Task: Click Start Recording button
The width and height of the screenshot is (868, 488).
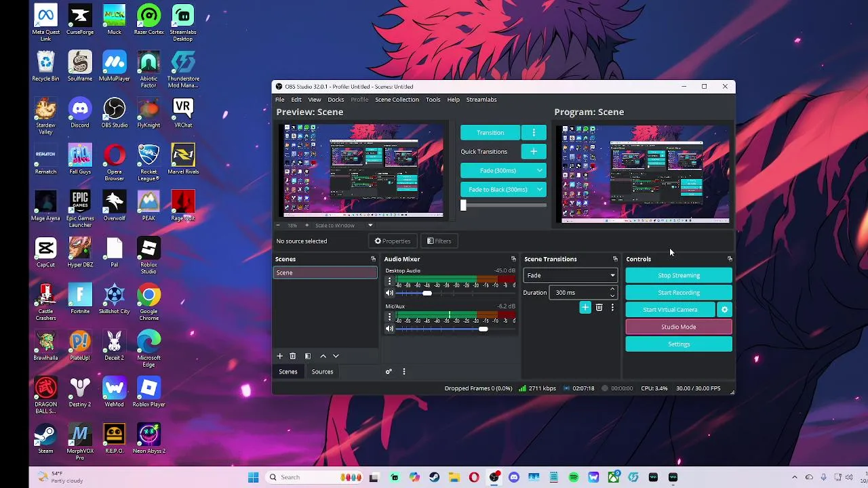Action: [x=679, y=293]
